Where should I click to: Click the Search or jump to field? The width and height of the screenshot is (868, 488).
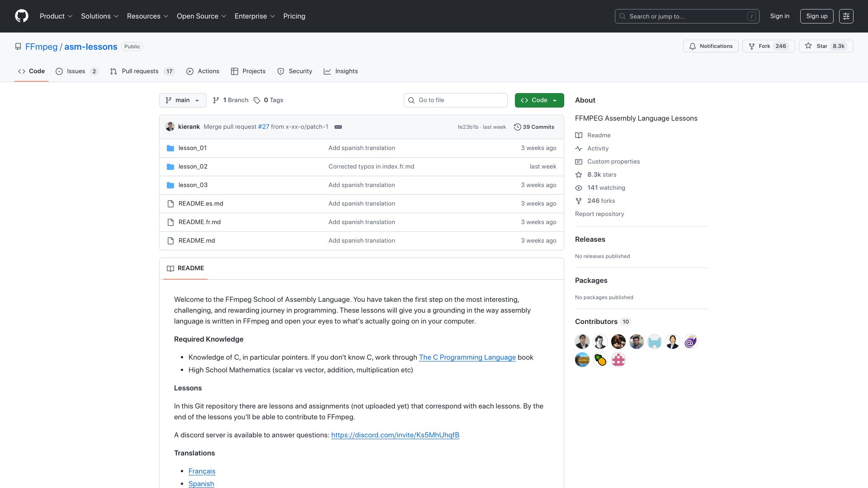tap(687, 16)
